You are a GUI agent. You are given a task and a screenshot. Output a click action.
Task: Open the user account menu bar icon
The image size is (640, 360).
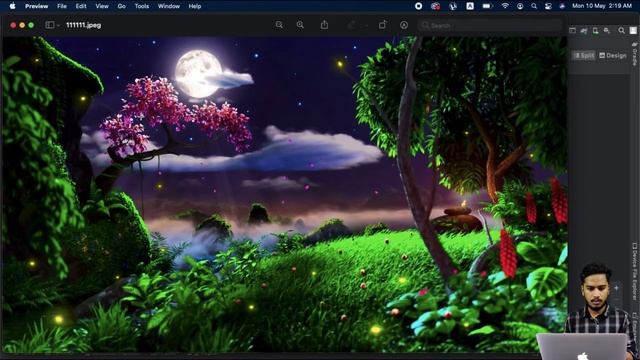520,6
